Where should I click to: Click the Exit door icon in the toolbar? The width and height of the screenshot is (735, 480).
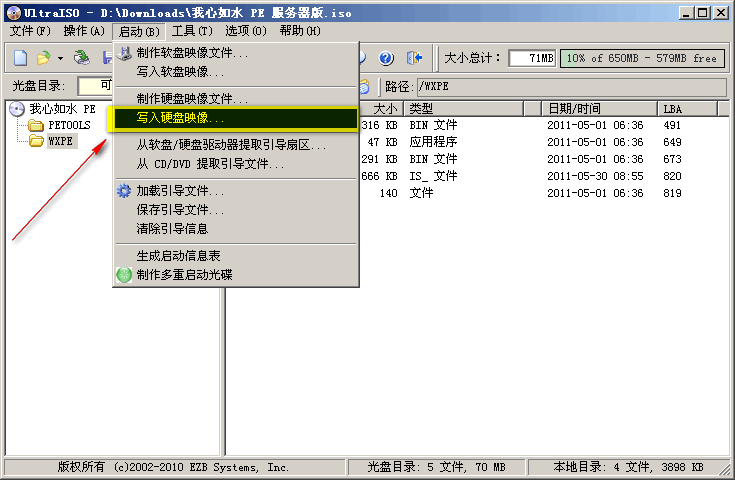(x=414, y=58)
